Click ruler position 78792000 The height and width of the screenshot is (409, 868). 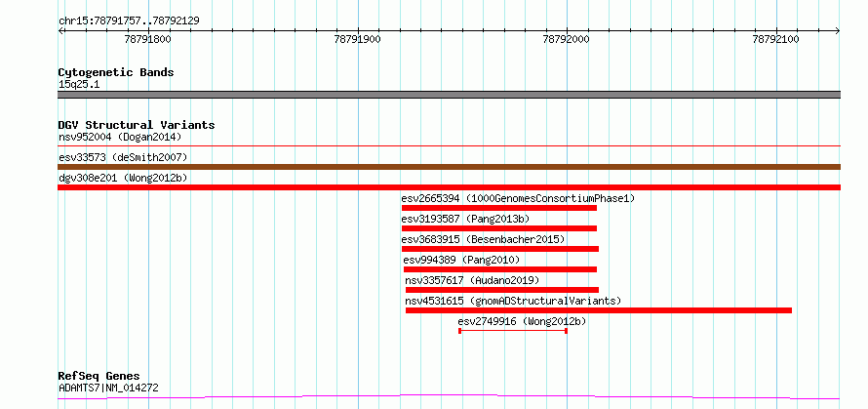pos(567,39)
